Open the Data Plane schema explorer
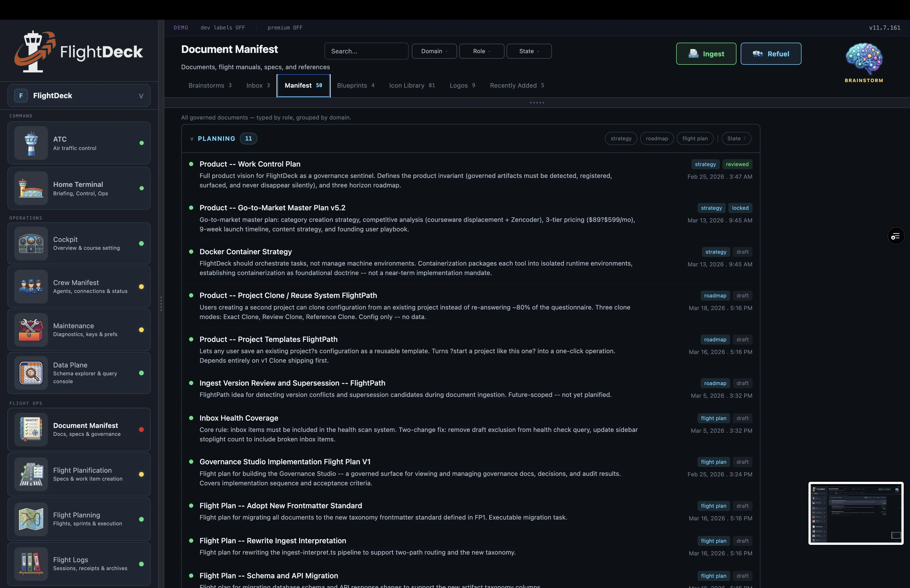 31,373
